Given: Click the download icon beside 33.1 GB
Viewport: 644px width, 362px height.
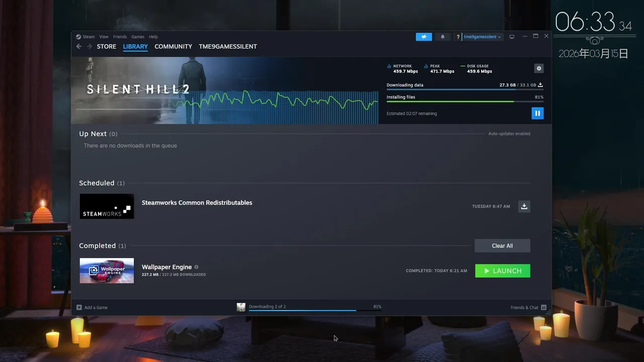Looking at the screenshot, I should tap(540, 85).
